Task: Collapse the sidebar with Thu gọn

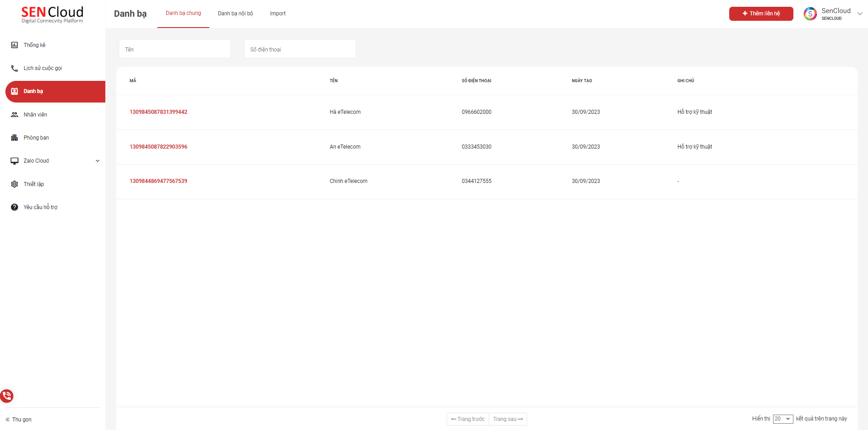Action: click(x=19, y=420)
